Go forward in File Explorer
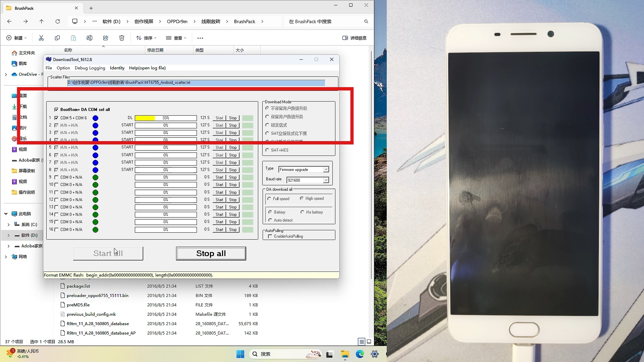This screenshot has height=362, width=644. point(25,21)
